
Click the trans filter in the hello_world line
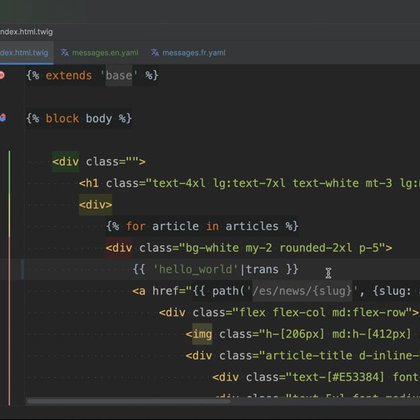[262, 269]
